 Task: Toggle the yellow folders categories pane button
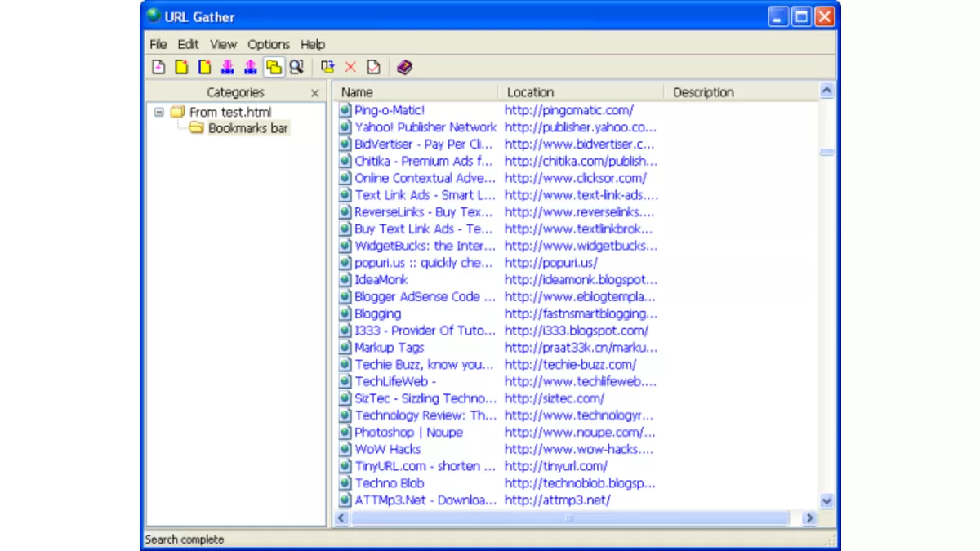point(274,68)
